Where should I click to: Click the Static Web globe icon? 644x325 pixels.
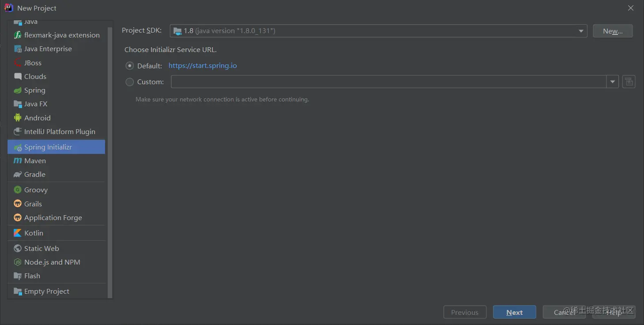(18, 248)
